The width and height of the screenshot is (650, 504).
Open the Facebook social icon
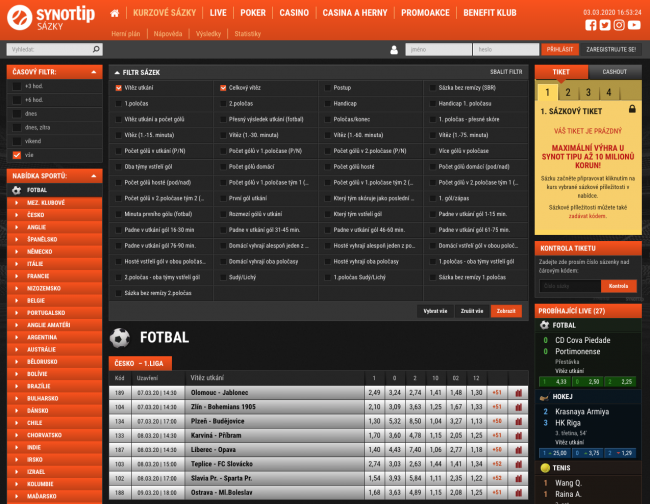click(591, 25)
